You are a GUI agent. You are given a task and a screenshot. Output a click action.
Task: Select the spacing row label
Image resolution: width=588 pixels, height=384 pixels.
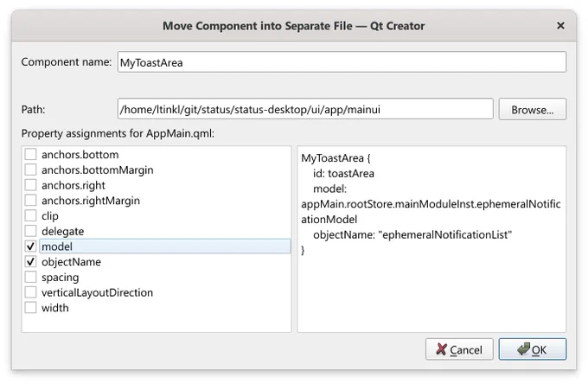tap(60, 278)
